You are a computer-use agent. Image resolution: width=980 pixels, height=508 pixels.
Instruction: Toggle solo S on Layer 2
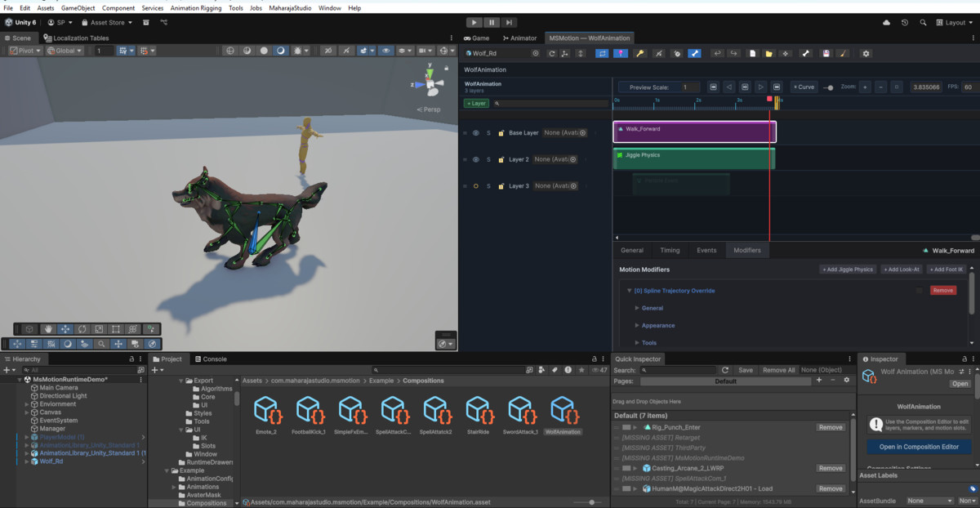pos(488,159)
